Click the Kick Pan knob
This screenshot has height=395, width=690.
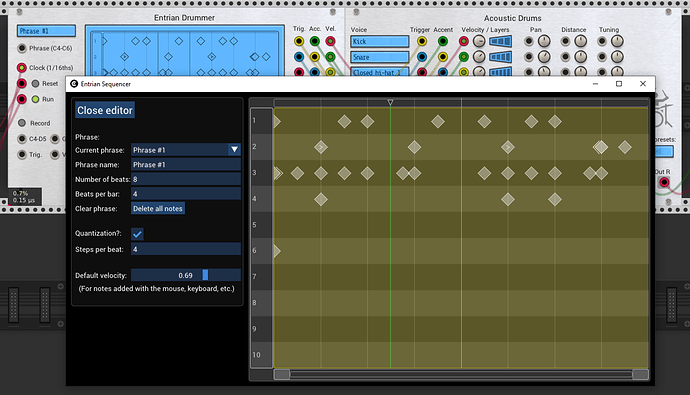tap(544, 41)
